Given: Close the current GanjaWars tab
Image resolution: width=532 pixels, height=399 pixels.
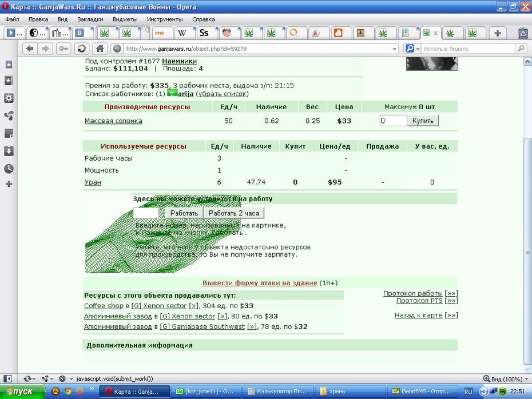Looking at the screenshot, I should click(x=436, y=33).
